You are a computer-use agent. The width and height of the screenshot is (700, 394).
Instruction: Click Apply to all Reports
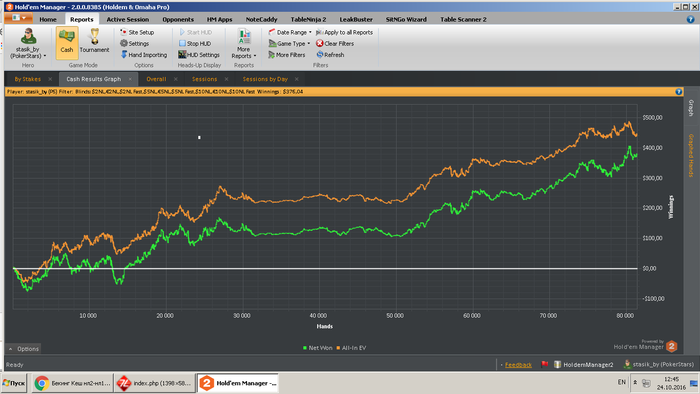click(x=344, y=32)
